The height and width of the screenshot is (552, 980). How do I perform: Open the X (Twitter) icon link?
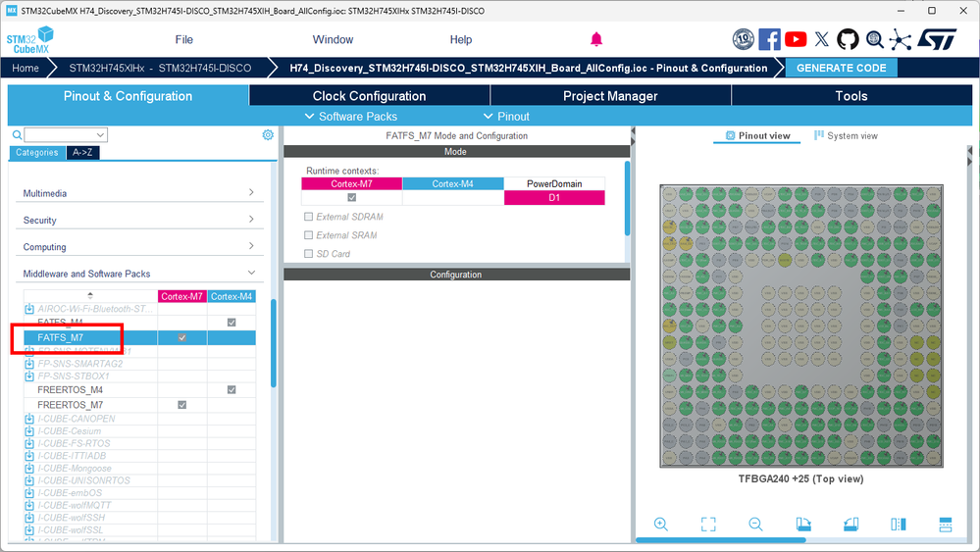coord(822,39)
